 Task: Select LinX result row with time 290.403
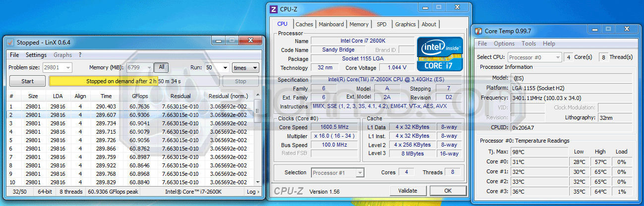[x=131, y=106]
